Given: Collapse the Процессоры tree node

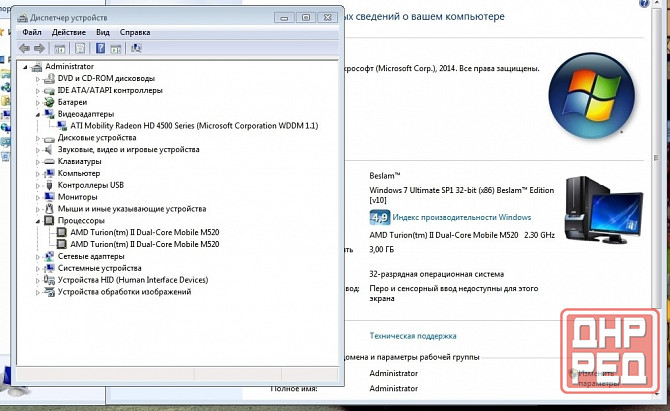Looking at the screenshot, I should tap(38, 221).
